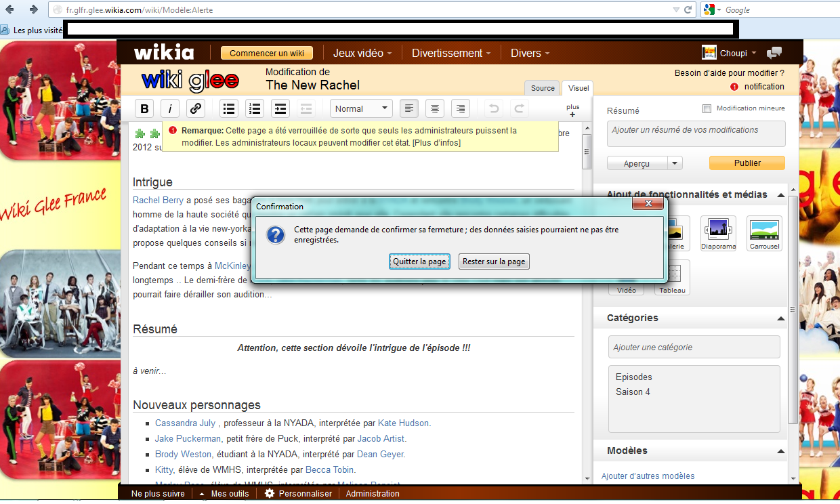Open the Aperçu arrow dropdown
This screenshot has height=504, width=840.
675,163
